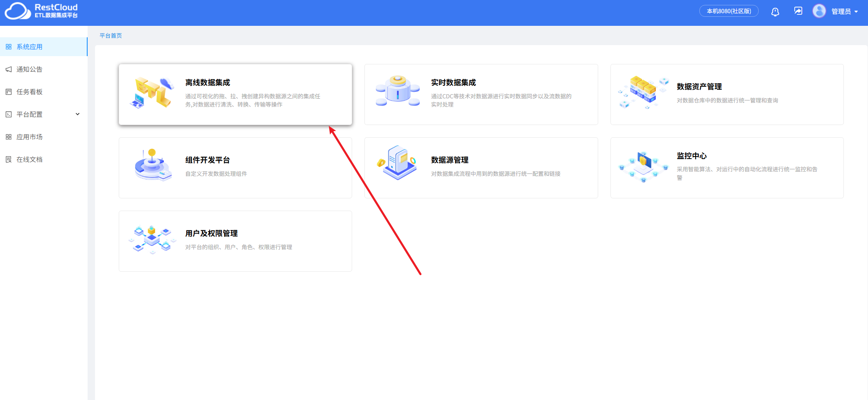Select 系统应用 in the sidebar

(29, 47)
